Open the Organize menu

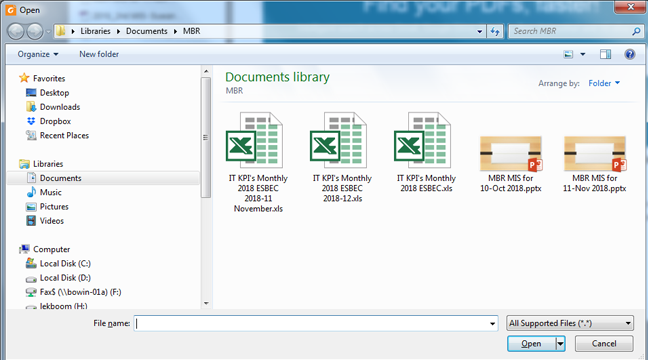[38, 54]
